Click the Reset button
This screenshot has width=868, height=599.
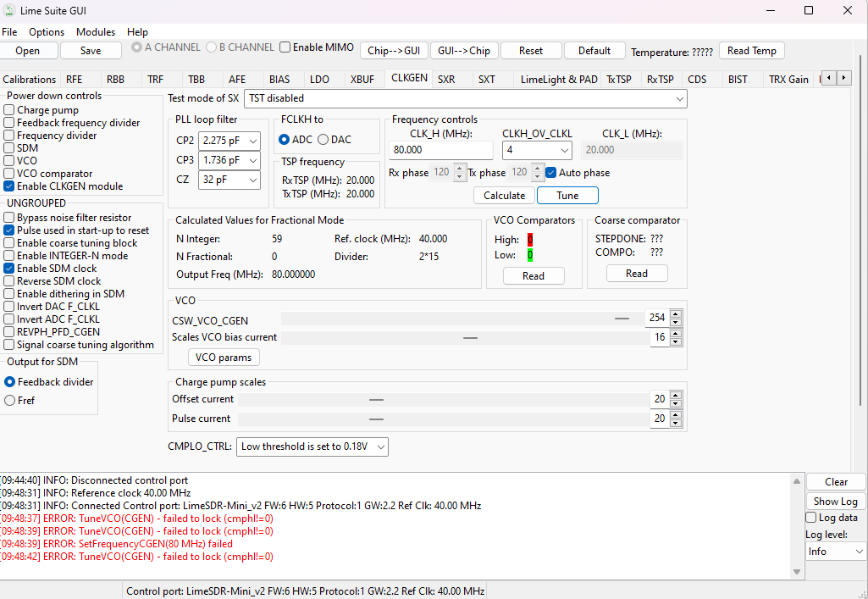click(x=531, y=51)
